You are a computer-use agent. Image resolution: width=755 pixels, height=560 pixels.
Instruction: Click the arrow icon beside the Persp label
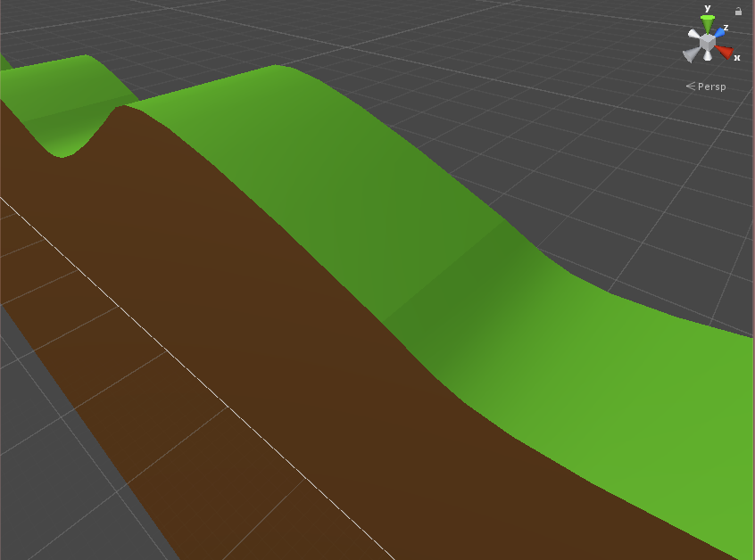click(x=690, y=86)
